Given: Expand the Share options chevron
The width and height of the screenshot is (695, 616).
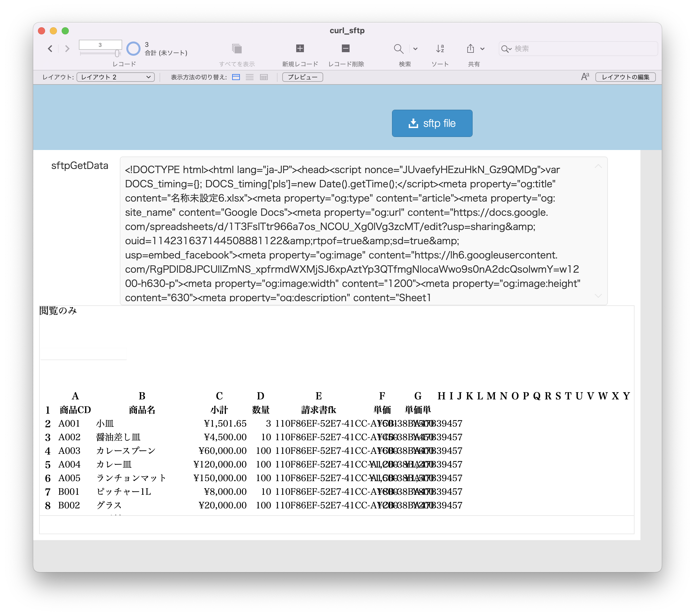Looking at the screenshot, I should point(482,49).
